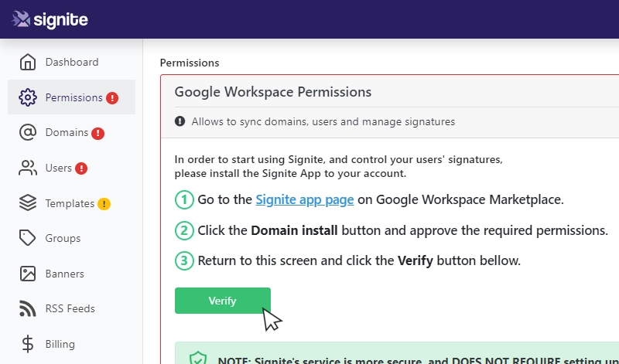The image size is (619, 364).
Task: Click red alert badge beside Users
Action: (81, 168)
